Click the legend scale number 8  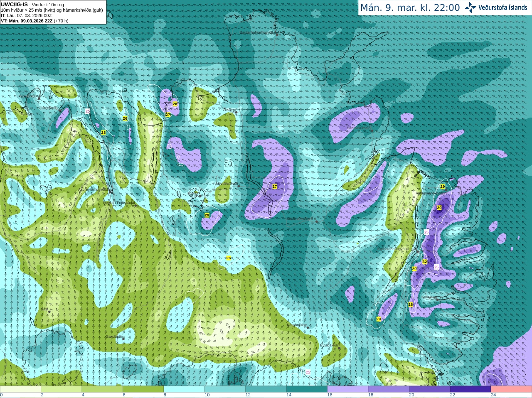(165, 395)
